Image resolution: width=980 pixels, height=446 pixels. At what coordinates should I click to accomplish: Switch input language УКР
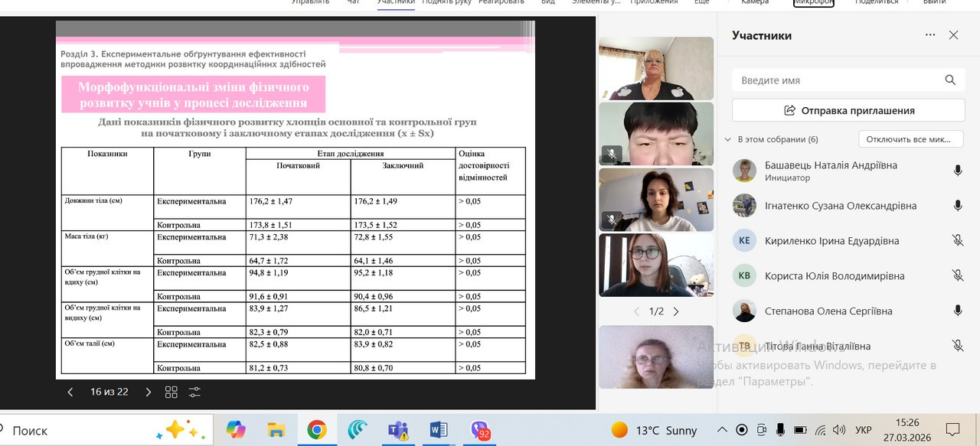click(x=864, y=430)
